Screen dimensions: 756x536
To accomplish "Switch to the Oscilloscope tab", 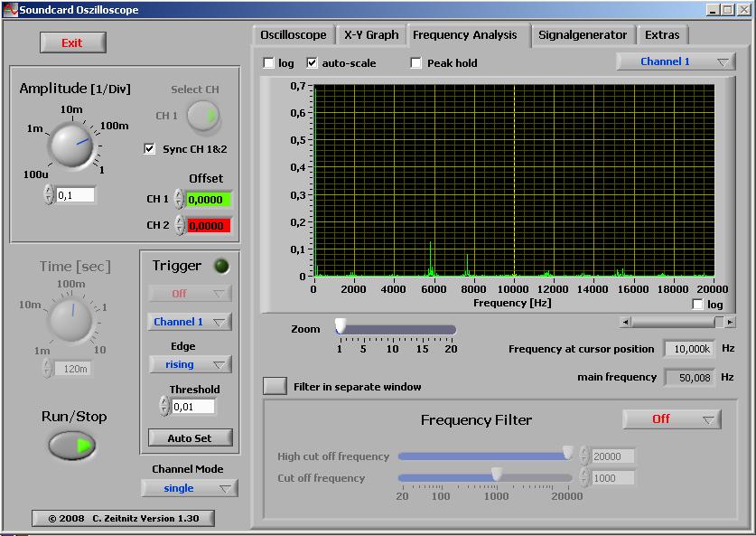I will point(294,35).
